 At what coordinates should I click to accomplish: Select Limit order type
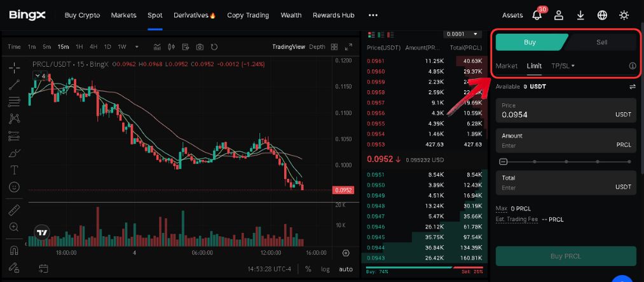[x=535, y=66]
